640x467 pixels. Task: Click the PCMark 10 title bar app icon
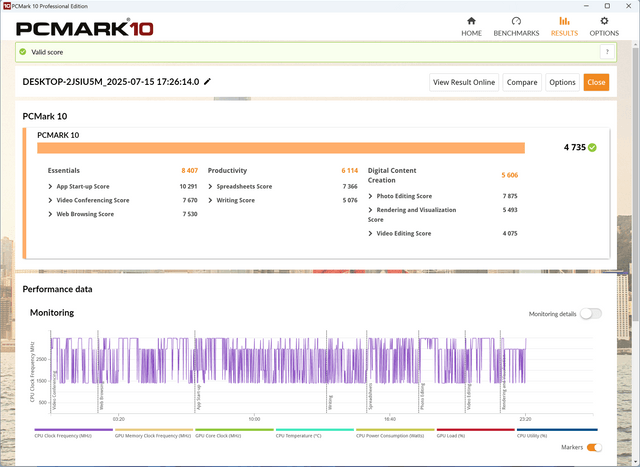pos(7,6)
